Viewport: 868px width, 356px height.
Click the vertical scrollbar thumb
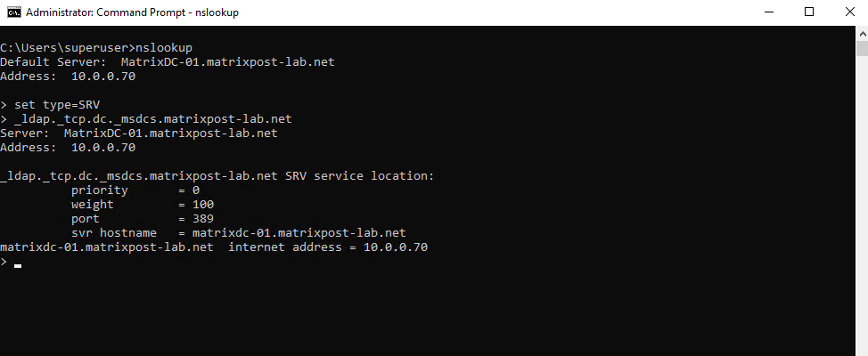[862, 48]
